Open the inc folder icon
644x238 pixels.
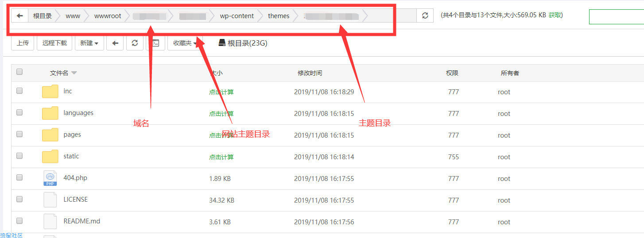click(50, 92)
